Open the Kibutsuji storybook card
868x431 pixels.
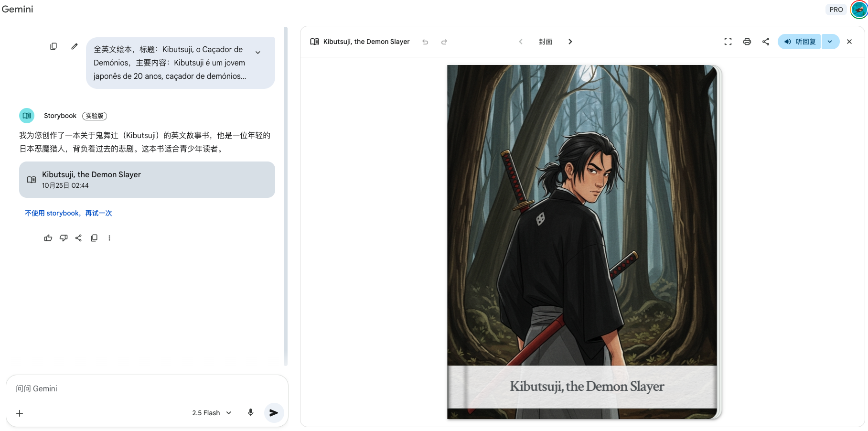147,180
